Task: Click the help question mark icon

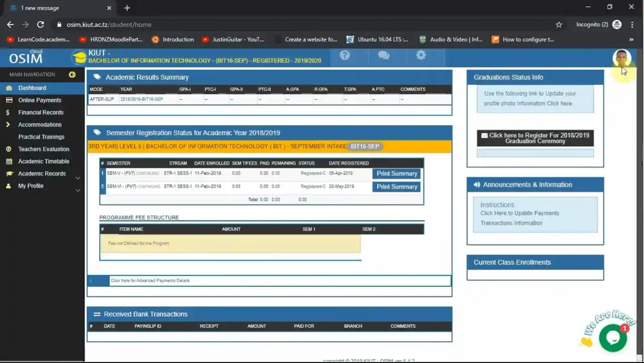Action: point(345,56)
